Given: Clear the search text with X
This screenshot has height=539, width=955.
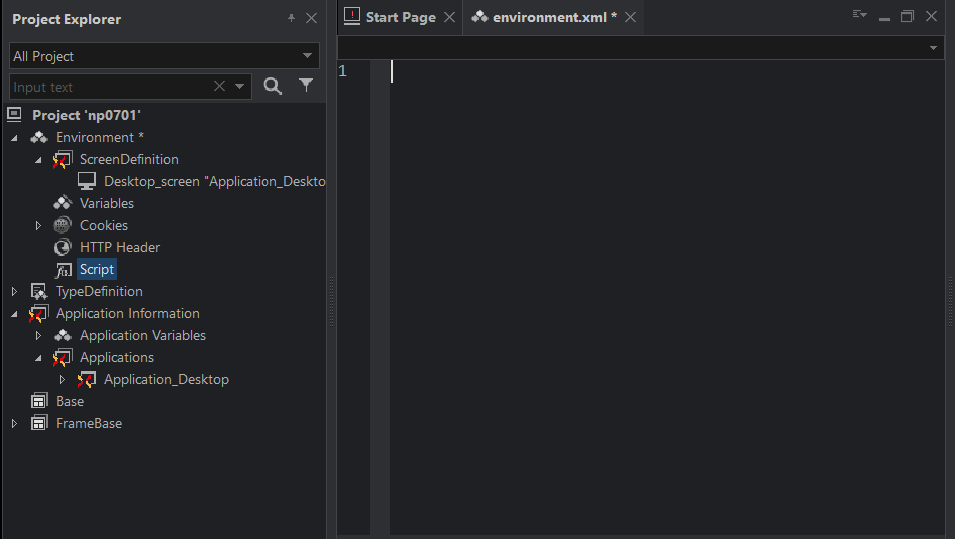Looking at the screenshot, I should (x=219, y=86).
